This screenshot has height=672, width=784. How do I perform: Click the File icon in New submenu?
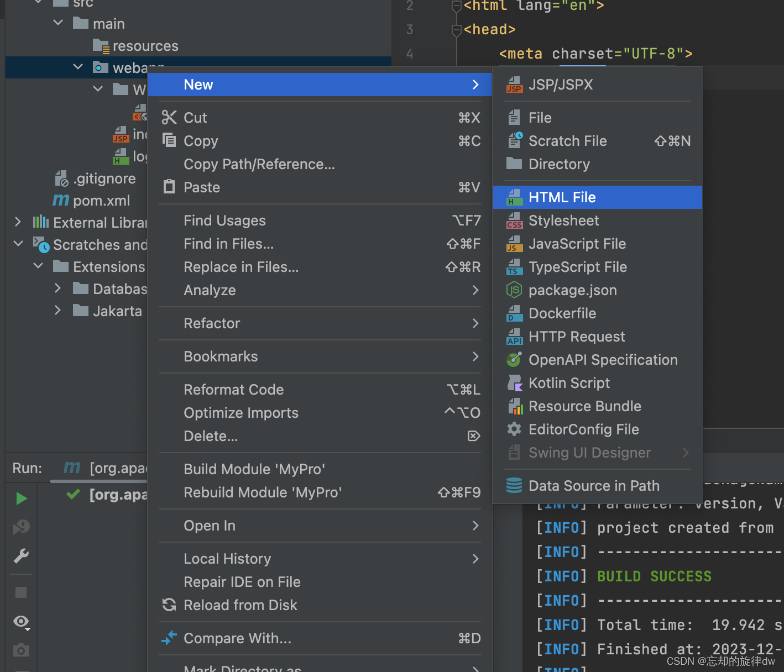[514, 118]
